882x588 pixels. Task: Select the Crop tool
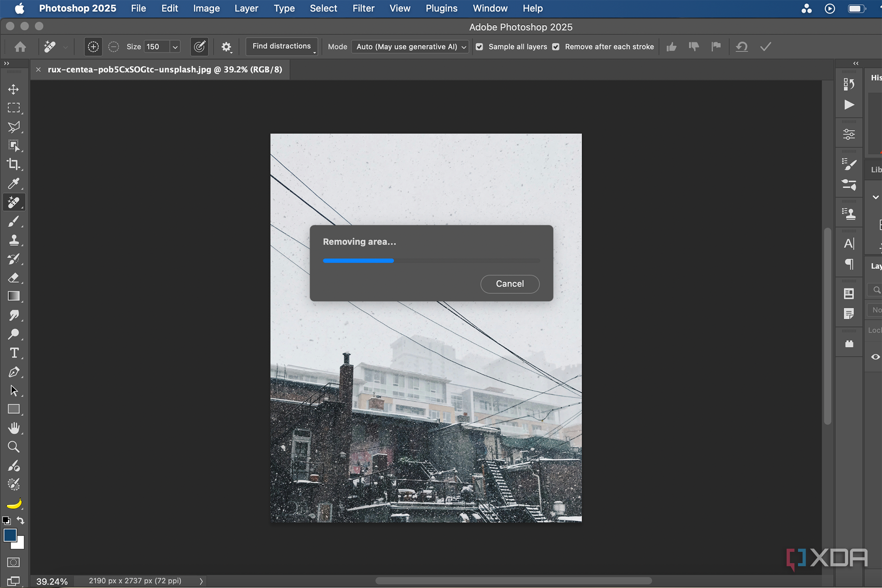(x=13, y=164)
